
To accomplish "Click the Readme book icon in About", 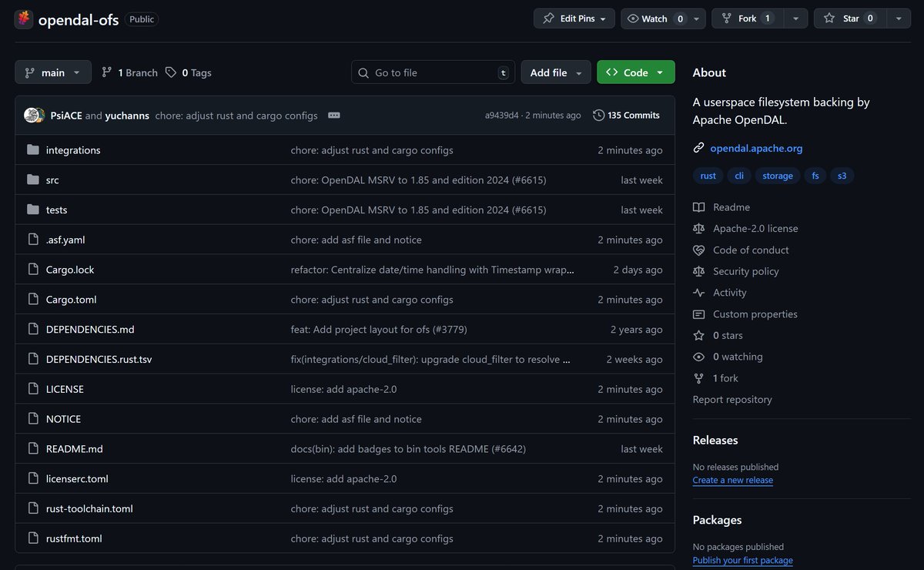I will coord(698,206).
